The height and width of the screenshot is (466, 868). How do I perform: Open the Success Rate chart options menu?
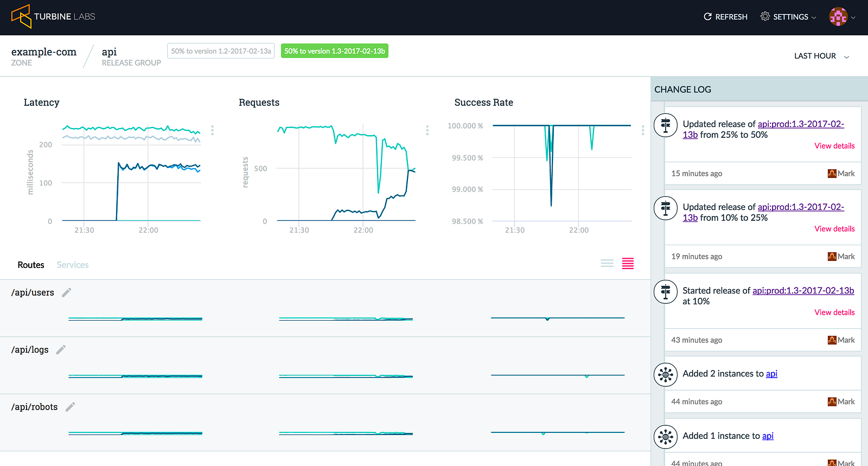click(x=643, y=130)
